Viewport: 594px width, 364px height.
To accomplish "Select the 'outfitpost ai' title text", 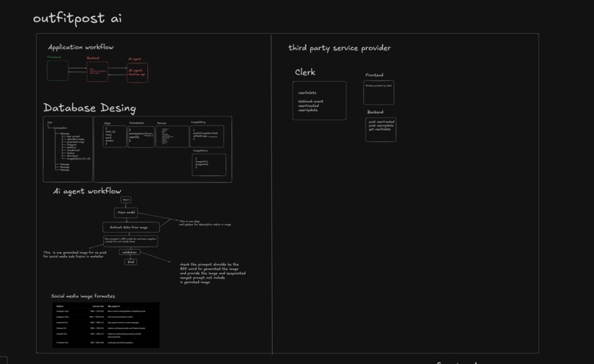I will click(x=77, y=18).
